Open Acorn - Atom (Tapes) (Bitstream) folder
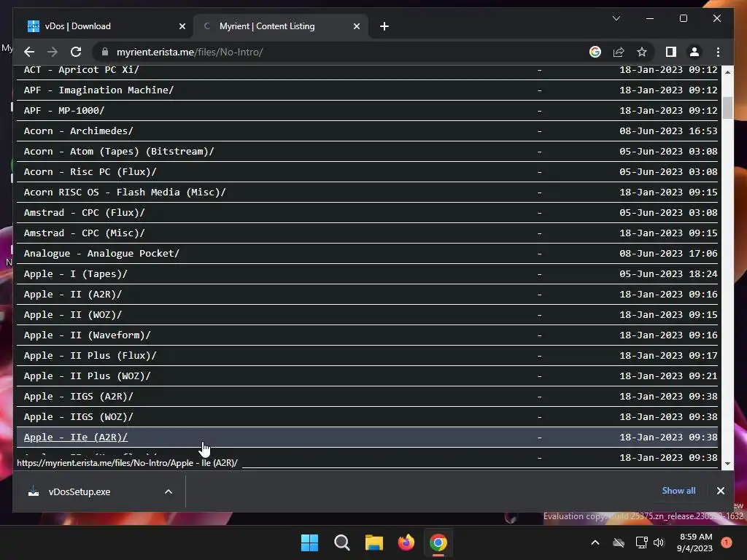The image size is (747, 560). 119,152
